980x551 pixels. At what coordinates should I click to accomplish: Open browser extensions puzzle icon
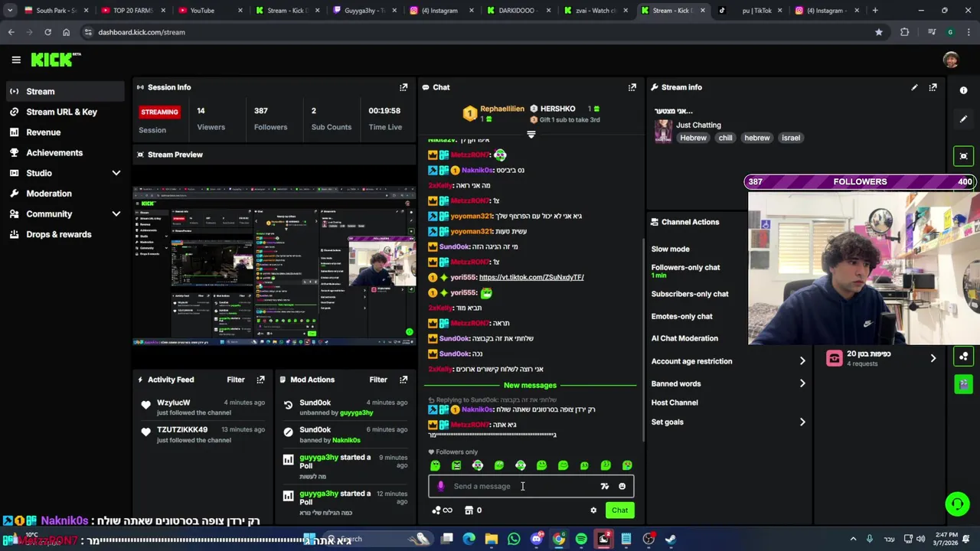[905, 32]
